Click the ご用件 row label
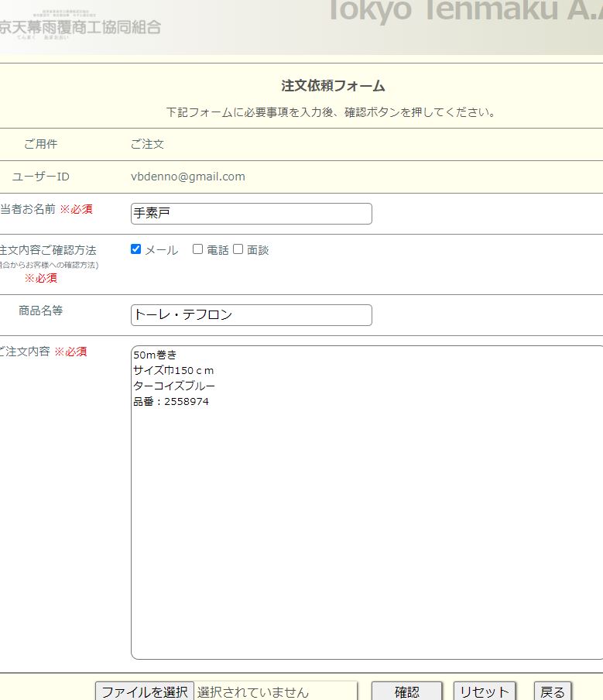Image resolution: width=603 pixels, height=700 pixels. point(40,144)
